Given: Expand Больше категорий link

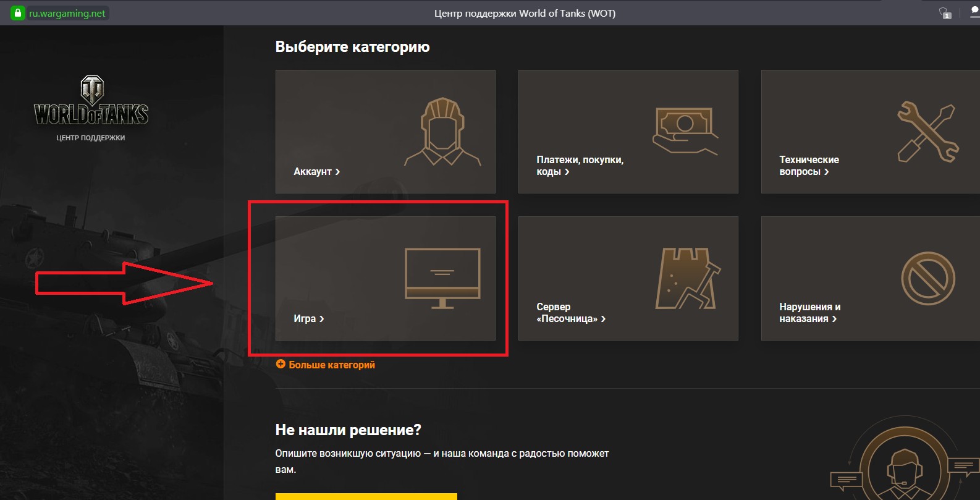Looking at the screenshot, I should 332,365.
